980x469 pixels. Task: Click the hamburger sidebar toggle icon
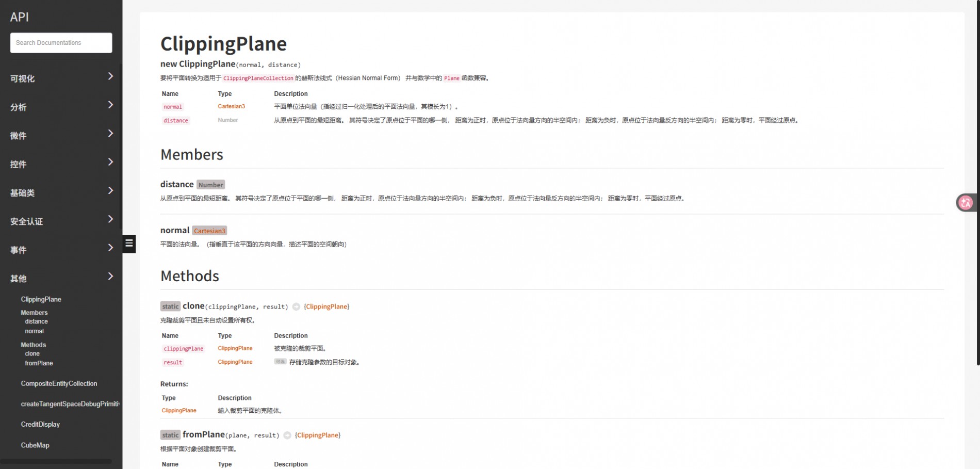[129, 243]
